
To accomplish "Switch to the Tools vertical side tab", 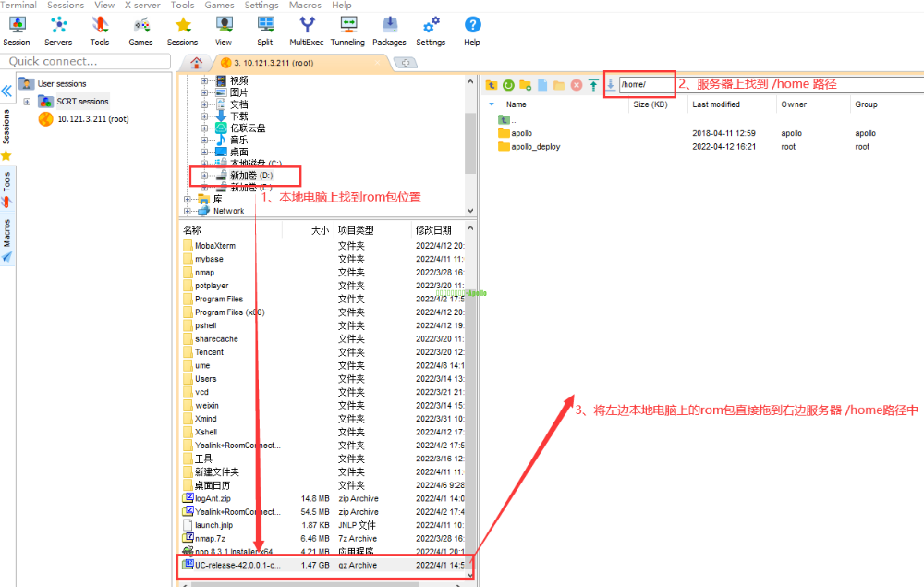I will [x=6, y=190].
